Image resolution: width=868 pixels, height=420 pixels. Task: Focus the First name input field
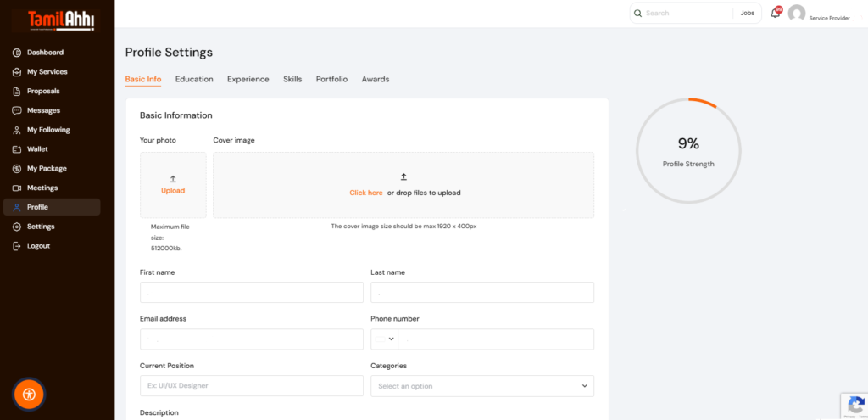pyautogui.click(x=251, y=293)
